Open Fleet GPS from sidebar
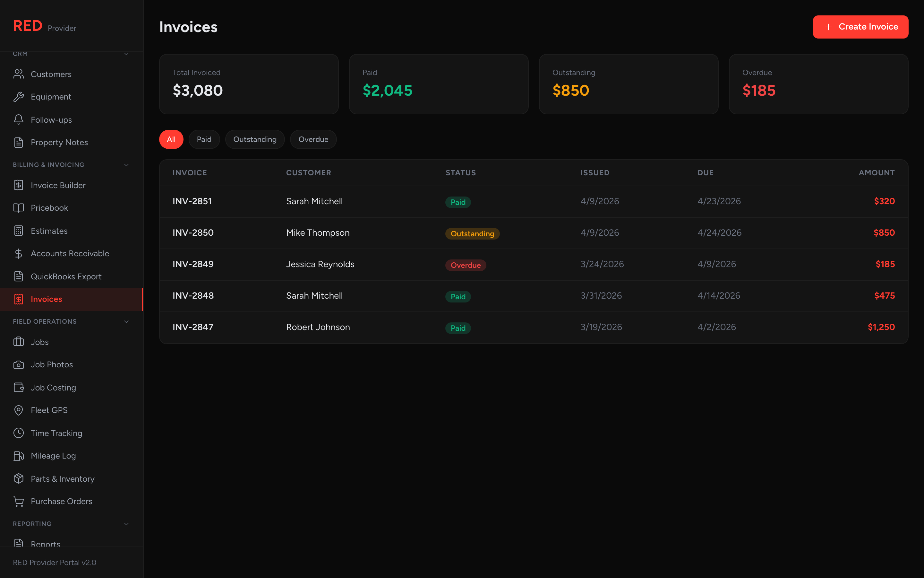The height and width of the screenshot is (578, 924). [72, 410]
